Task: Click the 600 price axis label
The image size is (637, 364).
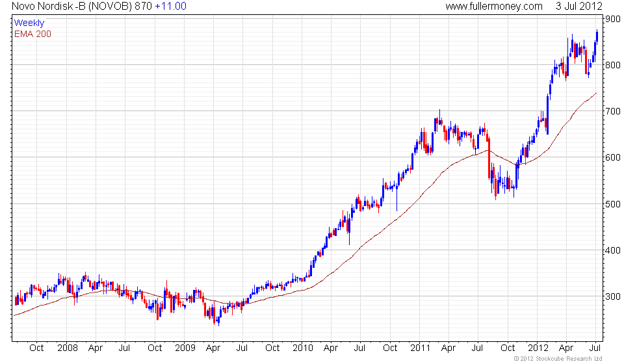Action: click(612, 157)
